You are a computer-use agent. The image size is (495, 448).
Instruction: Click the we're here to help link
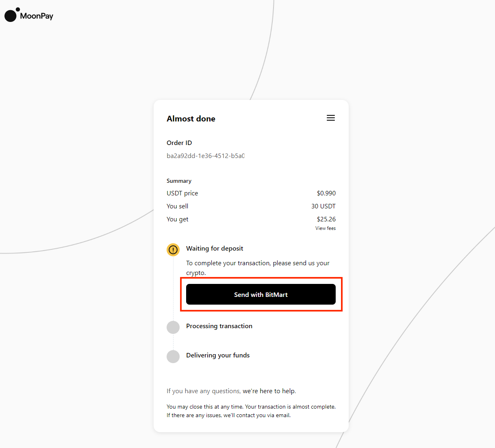point(269,391)
